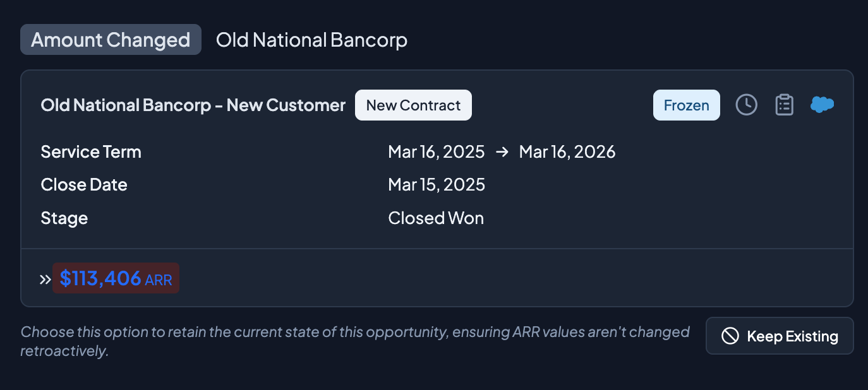This screenshot has width=868, height=390.
Task: Select the service term start date Mar 16, 2025
Action: pos(437,152)
